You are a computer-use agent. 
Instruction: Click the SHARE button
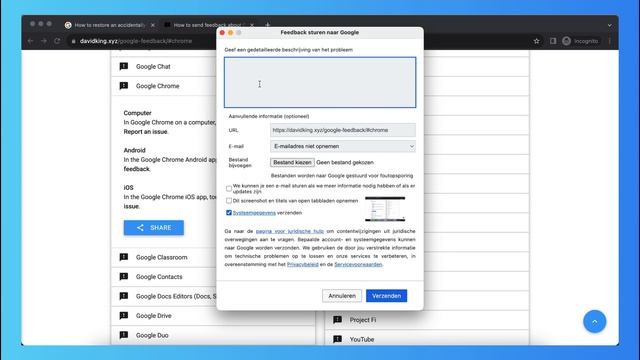point(154,227)
